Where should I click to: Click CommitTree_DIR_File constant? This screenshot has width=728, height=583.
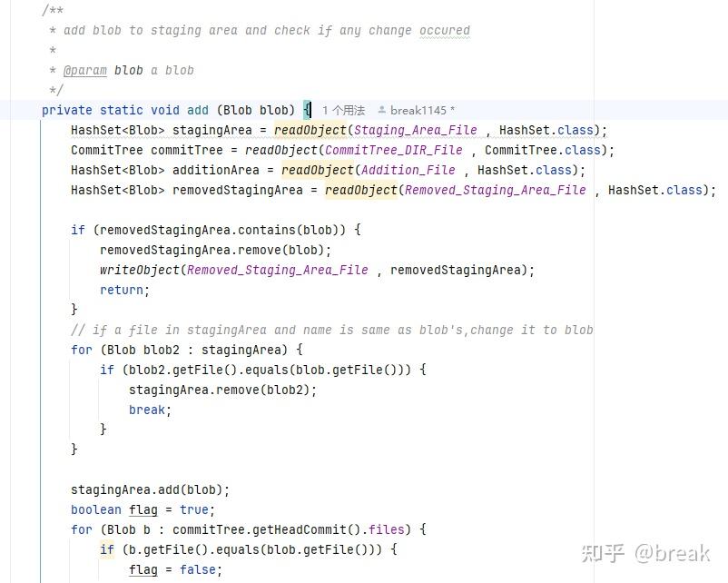(393, 150)
